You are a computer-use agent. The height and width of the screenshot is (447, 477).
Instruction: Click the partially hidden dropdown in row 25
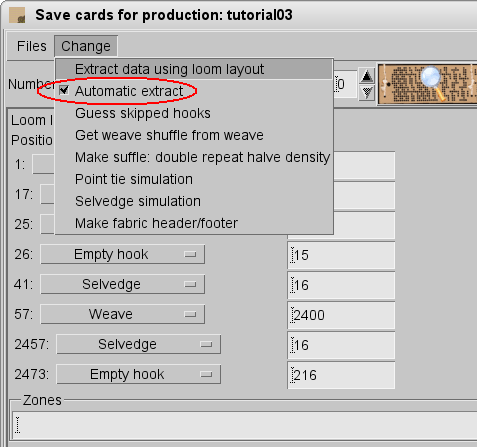[48, 224]
